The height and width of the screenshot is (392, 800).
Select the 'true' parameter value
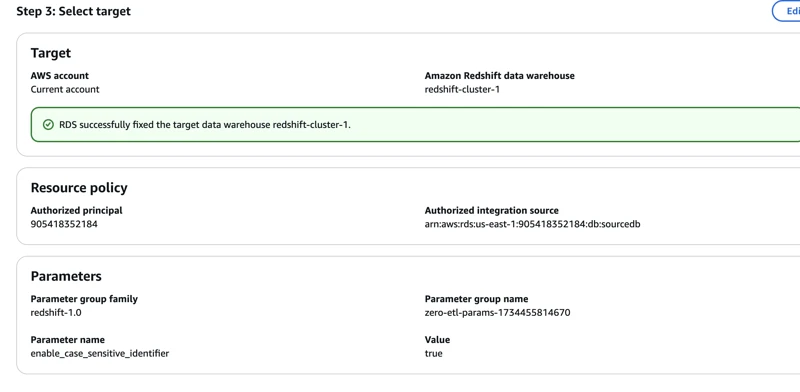click(x=433, y=353)
